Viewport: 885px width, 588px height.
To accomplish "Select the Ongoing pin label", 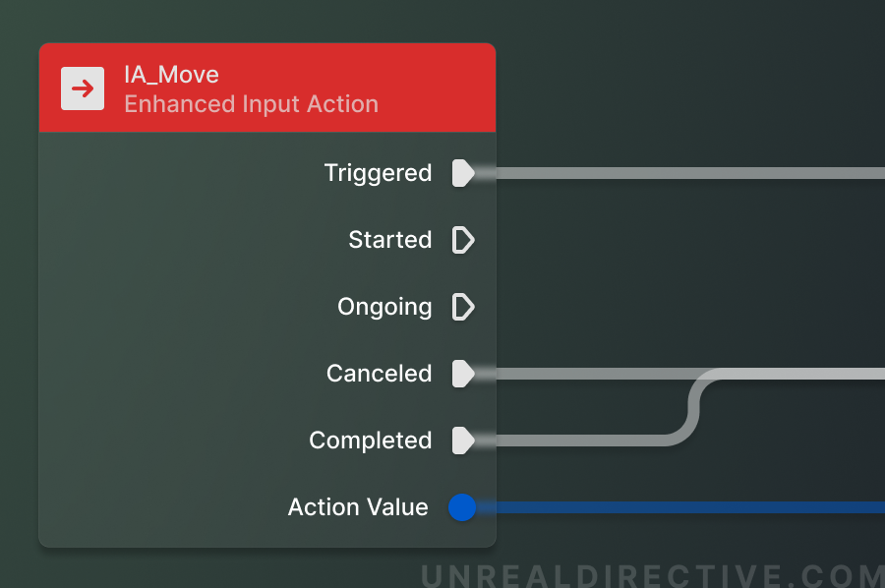I will 385,307.
